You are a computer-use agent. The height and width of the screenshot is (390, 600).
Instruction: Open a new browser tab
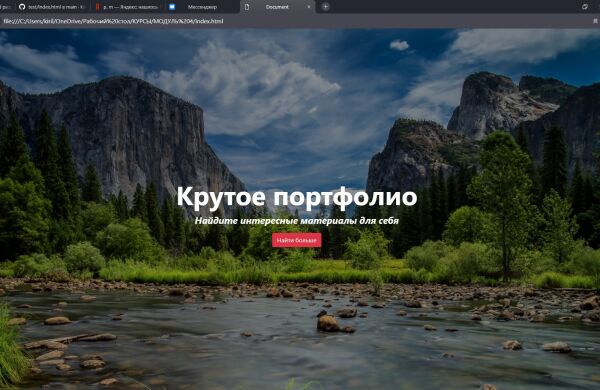tap(325, 7)
